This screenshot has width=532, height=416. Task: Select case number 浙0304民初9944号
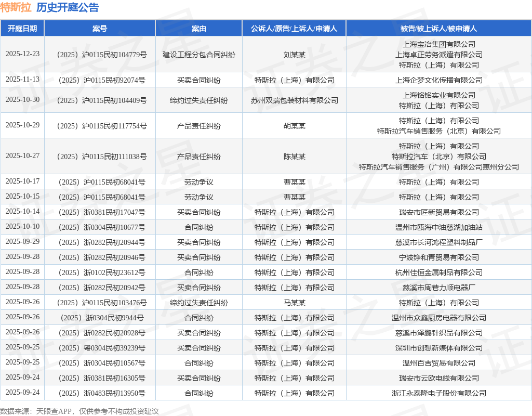[x=102, y=318]
